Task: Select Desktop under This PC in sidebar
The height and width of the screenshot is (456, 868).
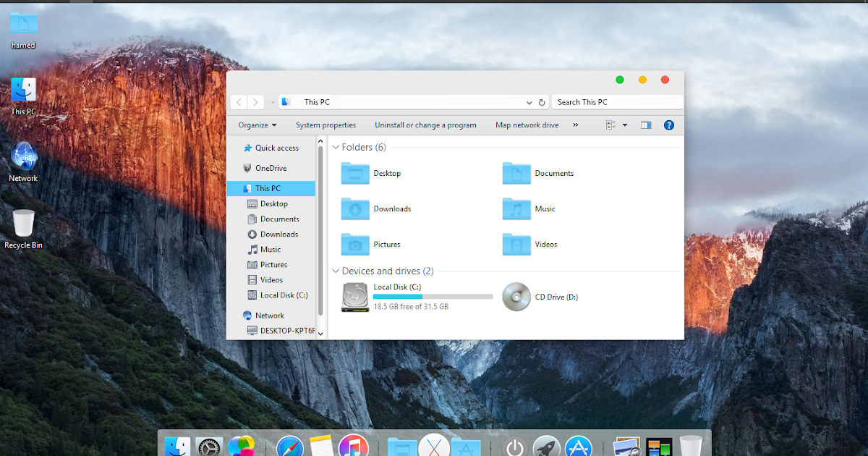Action: (268, 204)
